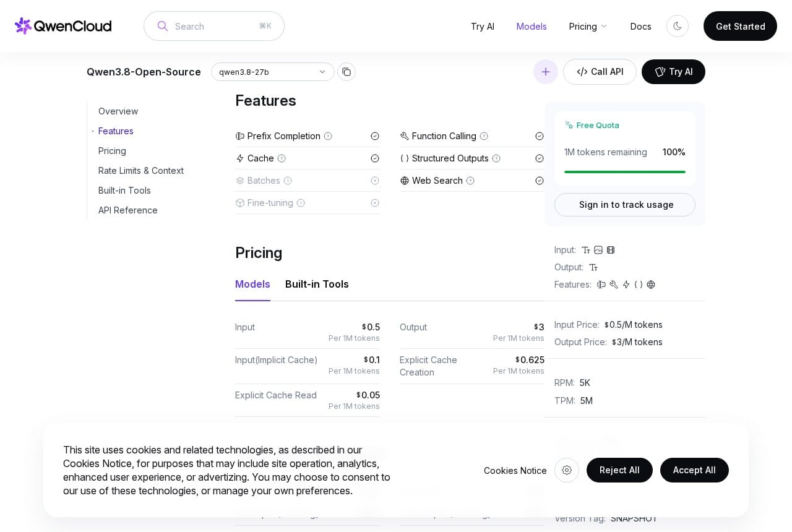
Task: Copy the model name qwen3.8-27b
Action: [x=346, y=72]
